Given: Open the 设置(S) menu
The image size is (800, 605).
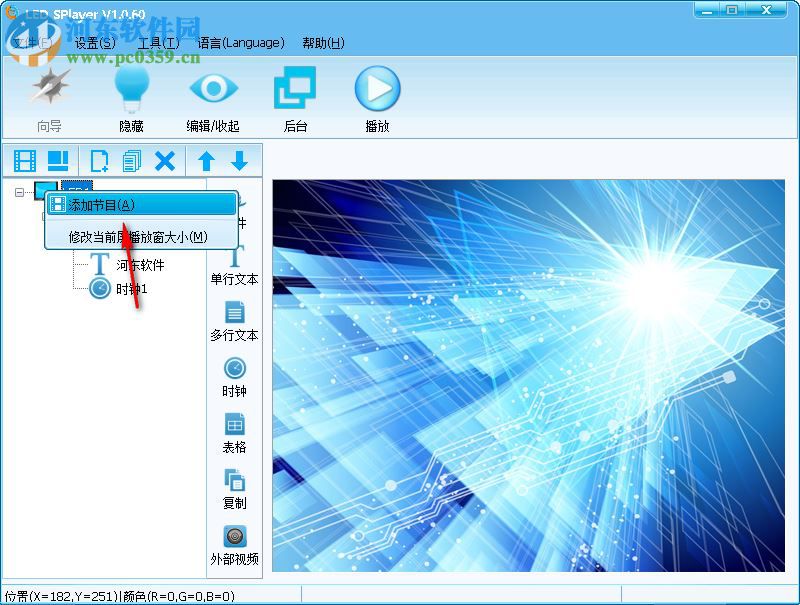Looking at the screenshot, I should [x=95, y=43].
